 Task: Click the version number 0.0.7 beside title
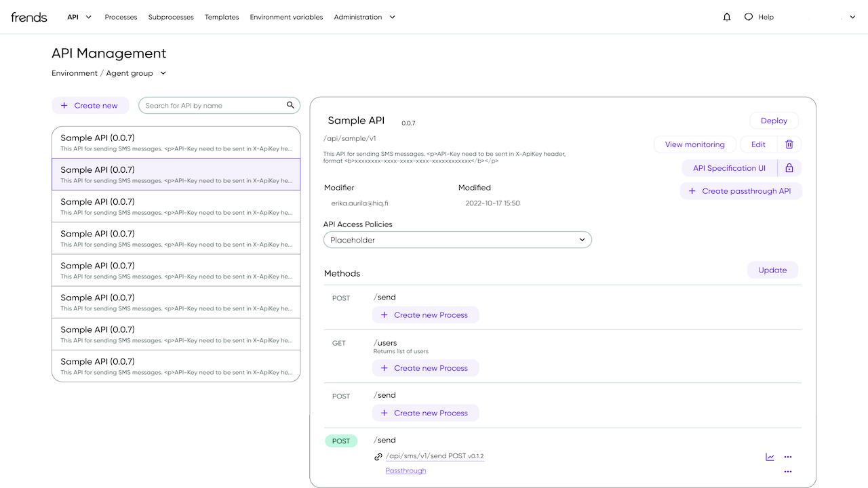408,123
